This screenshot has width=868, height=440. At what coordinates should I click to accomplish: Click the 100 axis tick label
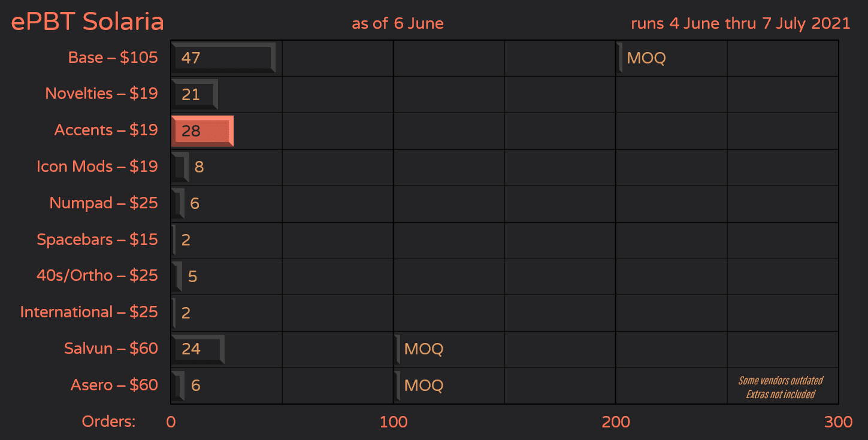394,422
